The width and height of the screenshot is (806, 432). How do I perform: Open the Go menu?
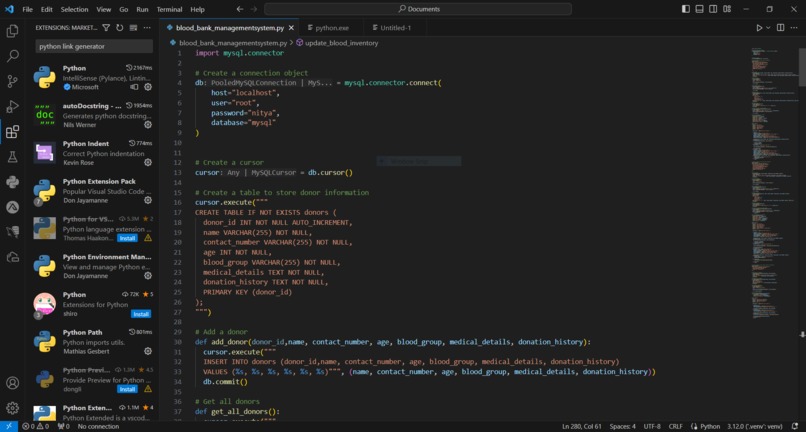[124, 9]
